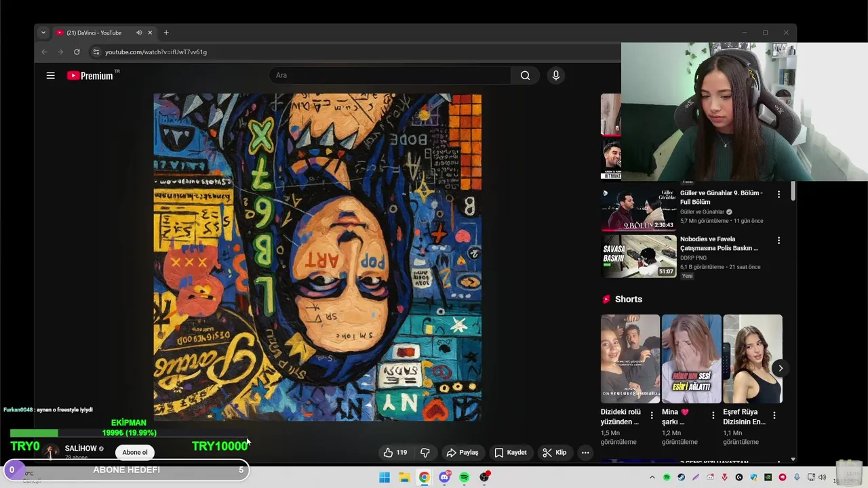Open options menu for Nobodies ve Favela video

click(x=778, y=241)
